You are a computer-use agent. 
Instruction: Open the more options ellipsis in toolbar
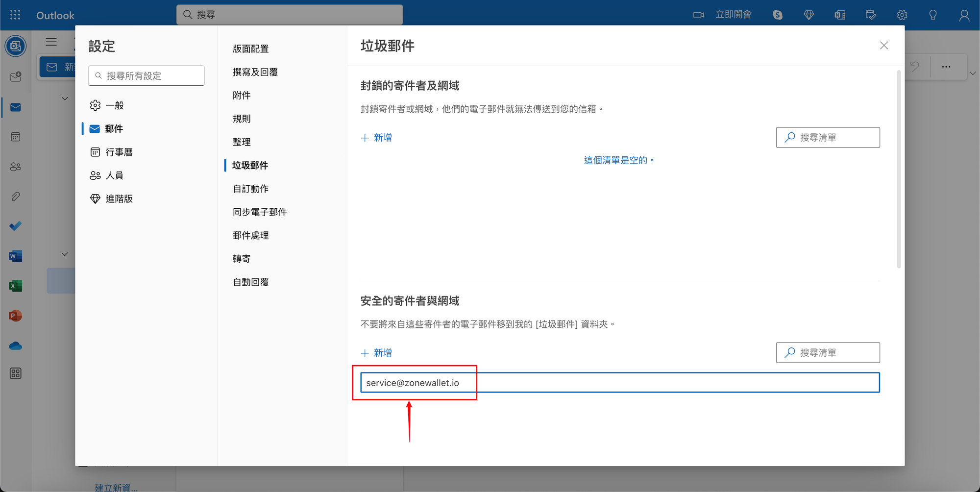(x=946, y=66)
